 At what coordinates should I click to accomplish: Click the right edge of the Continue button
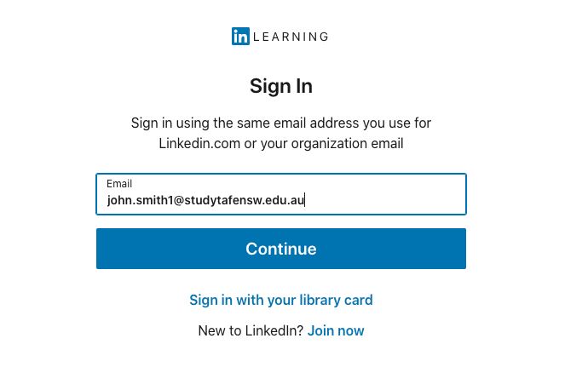click(x=456, y=249)
